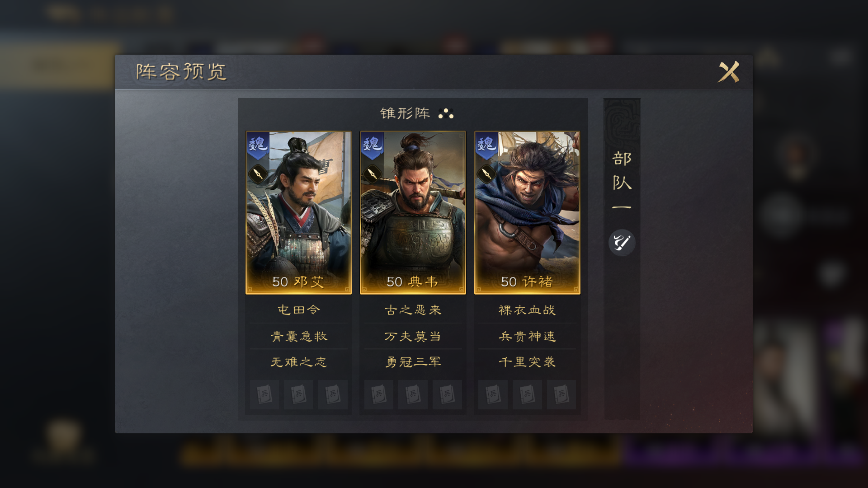Select the 勇冠三军 skill
This screenshot has height=488, width=868.
(413, 362)
